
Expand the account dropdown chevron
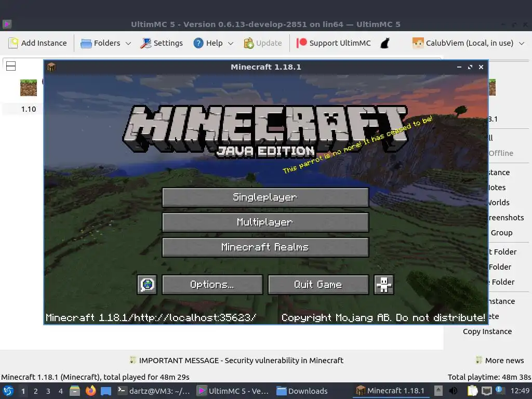pos(522,44)
